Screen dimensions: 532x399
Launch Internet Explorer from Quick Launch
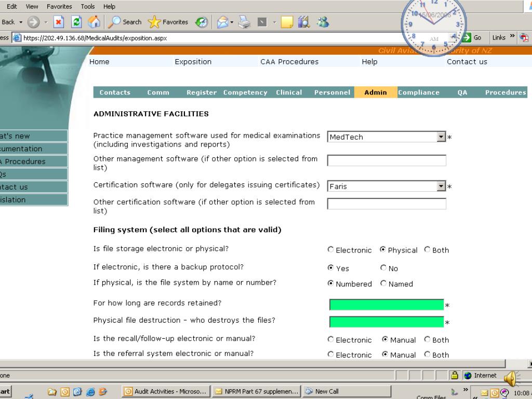point(90,392)
